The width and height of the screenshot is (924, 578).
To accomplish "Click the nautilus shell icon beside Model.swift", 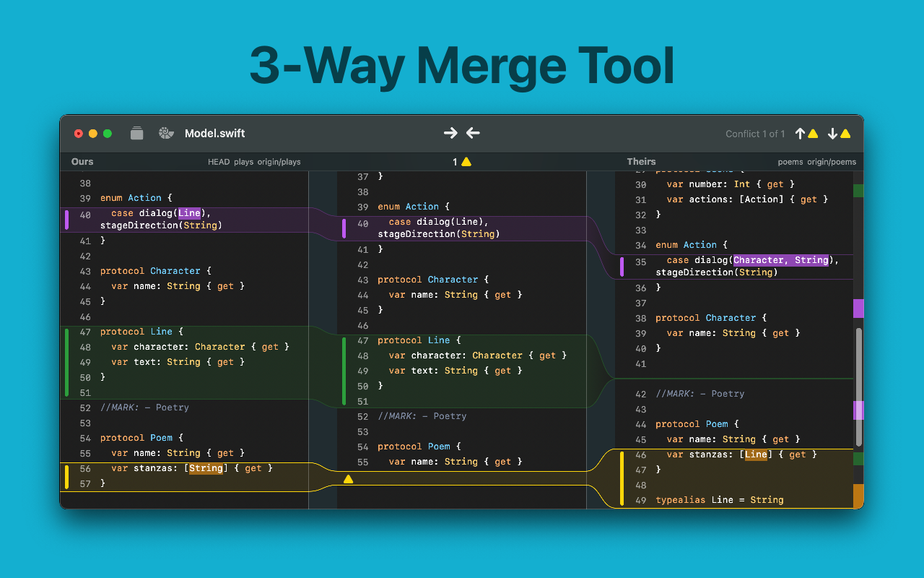I will pyautogui.click(x=166, y=133).
